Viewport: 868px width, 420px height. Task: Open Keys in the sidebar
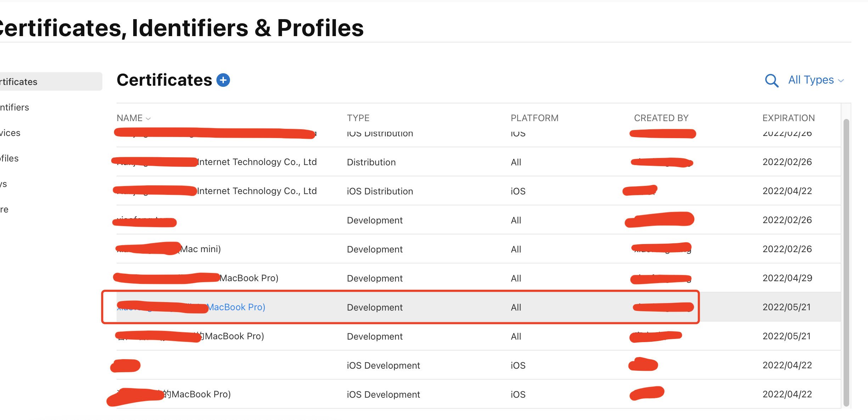point(4,184)
